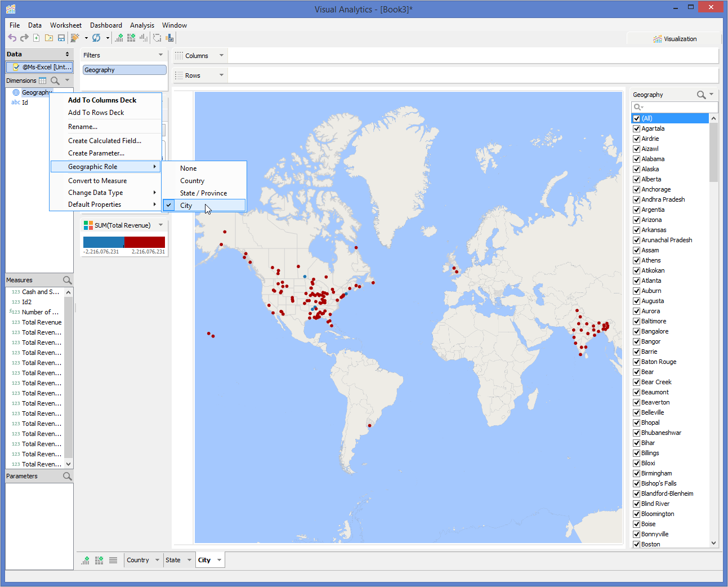Click the dashed rotate toolbar icon
Screen dimensions: 728x587
pyautogui.click(x=157, y=38)
